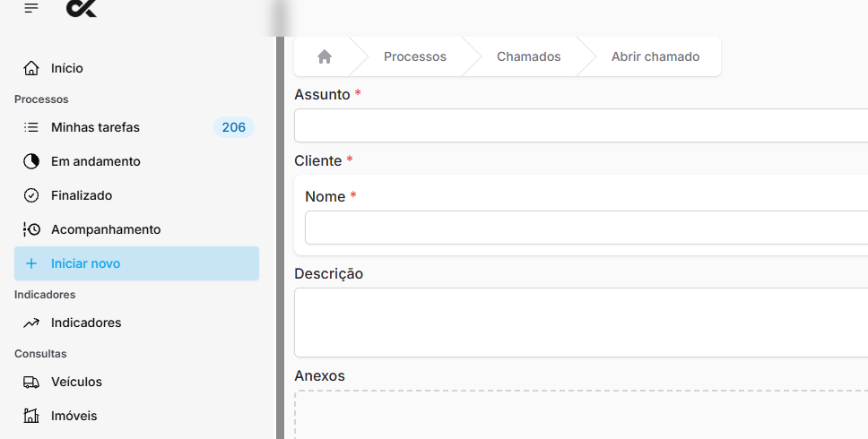
Task: Click the app logo in the header
Action: pyautogui.click(x=82, y=8)
